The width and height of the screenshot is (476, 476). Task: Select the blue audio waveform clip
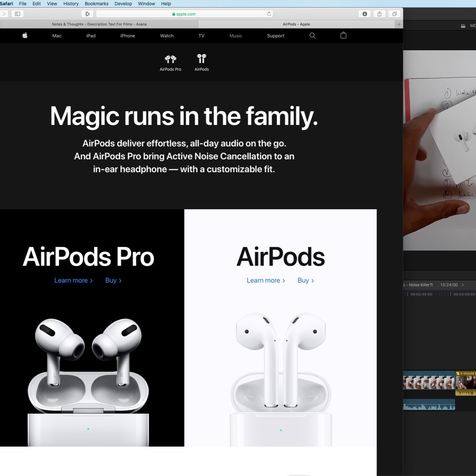429,404
